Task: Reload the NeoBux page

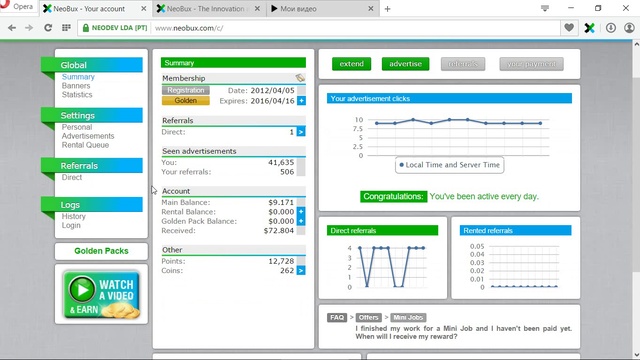Action: [48, 28]
